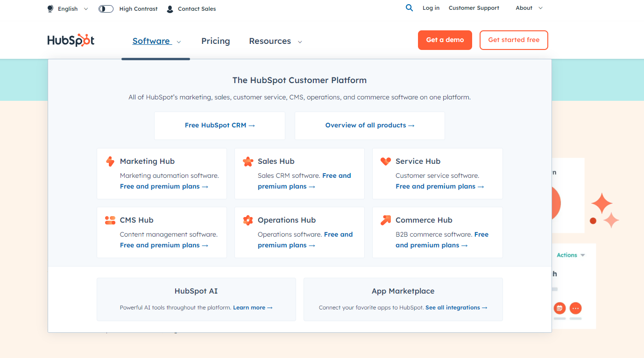Open Service Hub free and premium plans
The image size is (644, 358).
[x=439, y=186]
